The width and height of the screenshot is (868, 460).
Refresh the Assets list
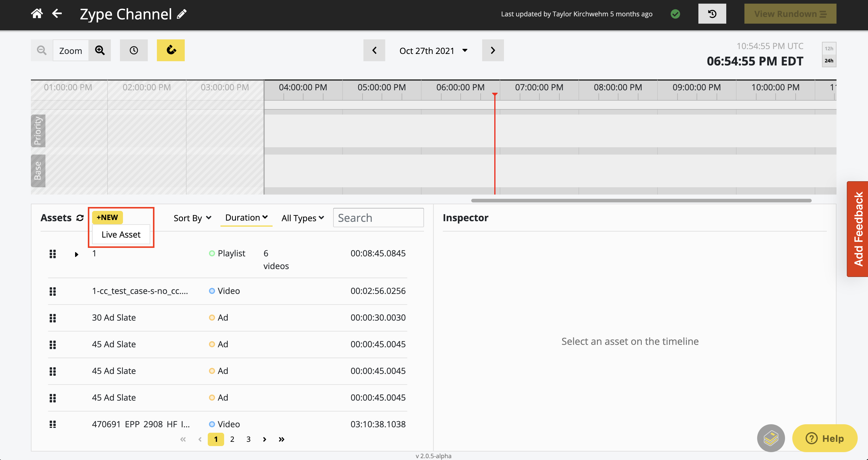point(80,218)
